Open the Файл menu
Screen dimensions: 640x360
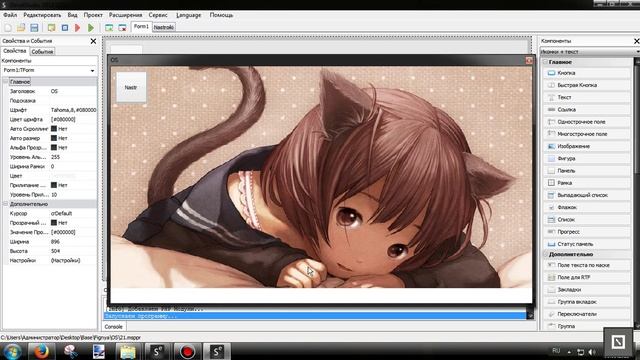[10, 15]
